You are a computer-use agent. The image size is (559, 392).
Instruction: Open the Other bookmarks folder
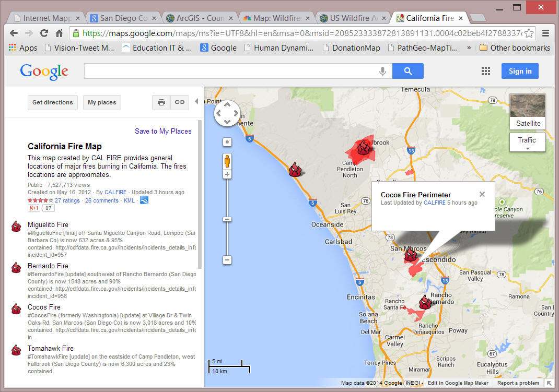pyautogui.click(x=515, y=47)
